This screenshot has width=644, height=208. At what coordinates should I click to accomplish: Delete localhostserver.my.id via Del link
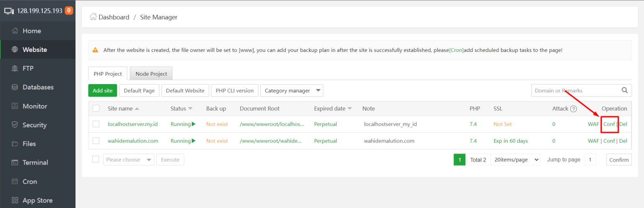click(623, 124)
